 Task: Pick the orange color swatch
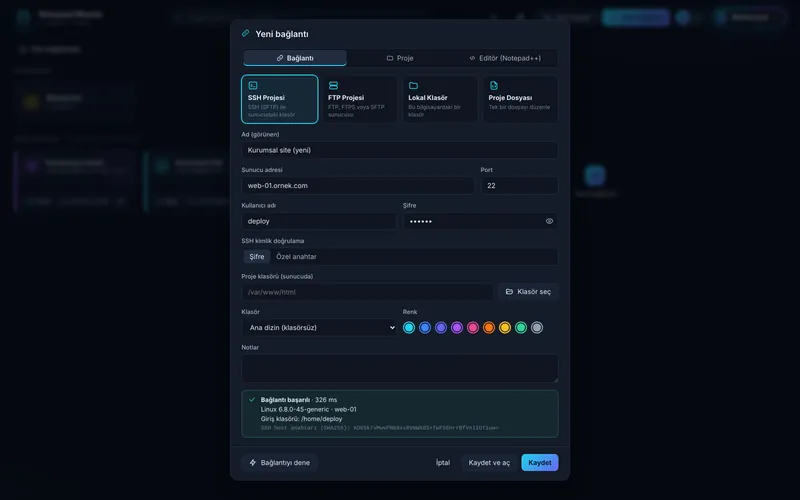489,328
